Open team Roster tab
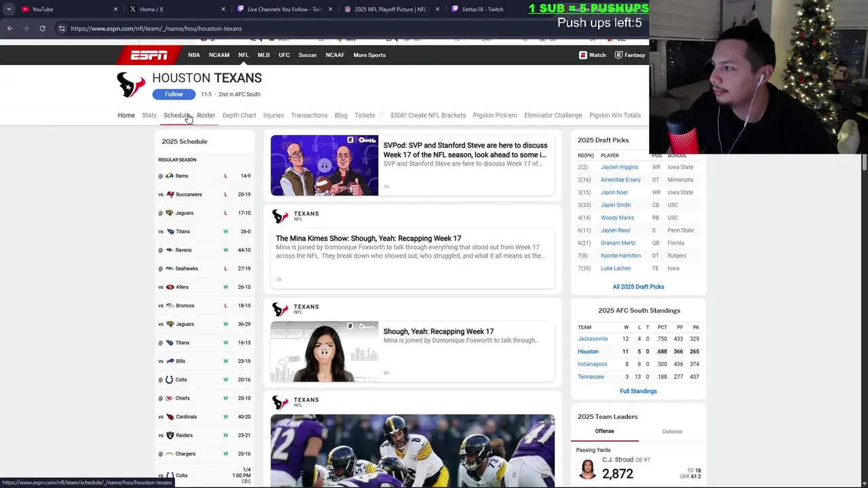868x488 pixels. pyautogui.click(x=206, y=115)
